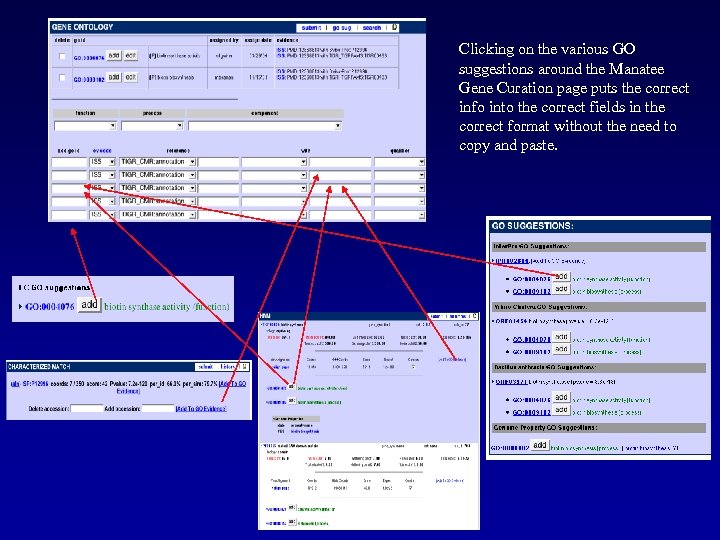Open the component dropdown in Gene Ontology
This screenshot has width=720, height=540.
(x=265, y=126)
